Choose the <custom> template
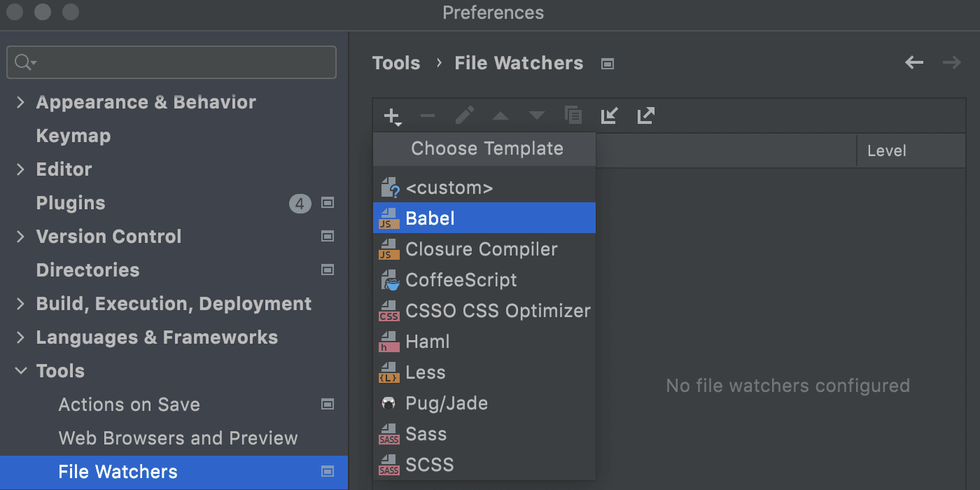Image resolution: width=980 pixels, height=490 pixels. coord(484,188)
